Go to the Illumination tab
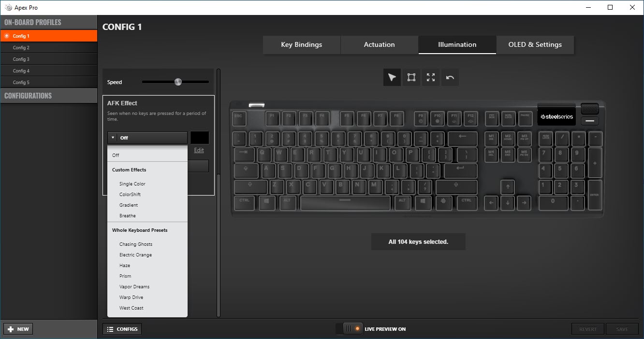The width and height of the screenshot is (644, 339). tap(457, 44)
